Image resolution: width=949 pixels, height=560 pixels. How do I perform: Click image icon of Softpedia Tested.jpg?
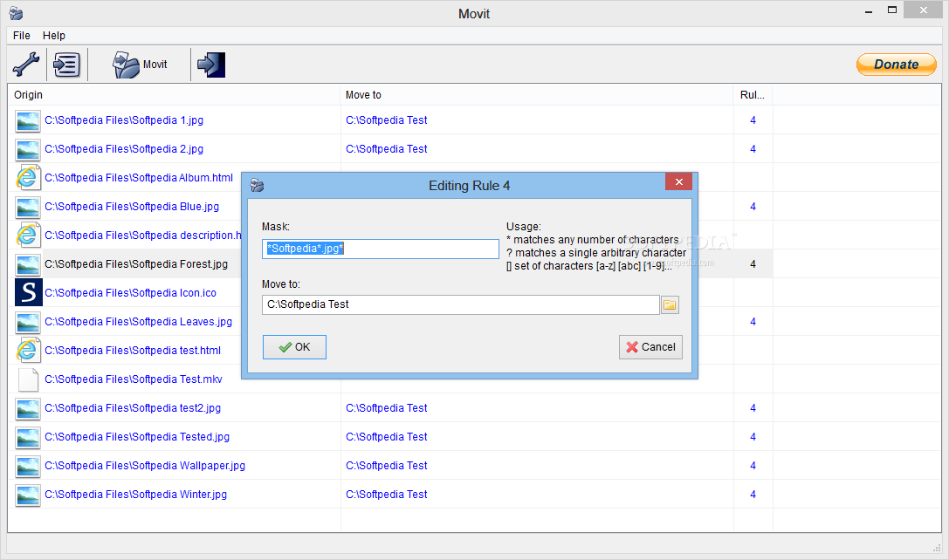(28, 437)
